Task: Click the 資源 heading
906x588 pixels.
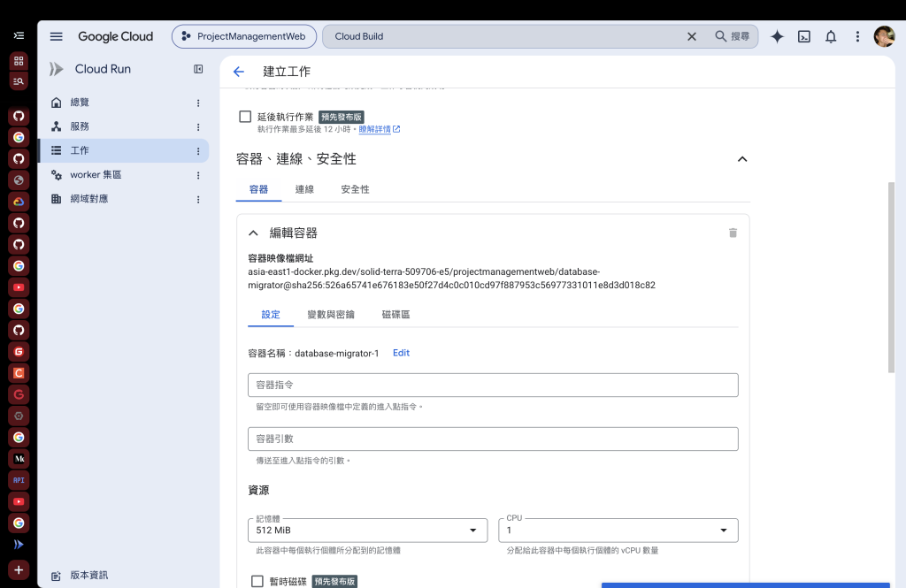Action: tap(258, 491)
